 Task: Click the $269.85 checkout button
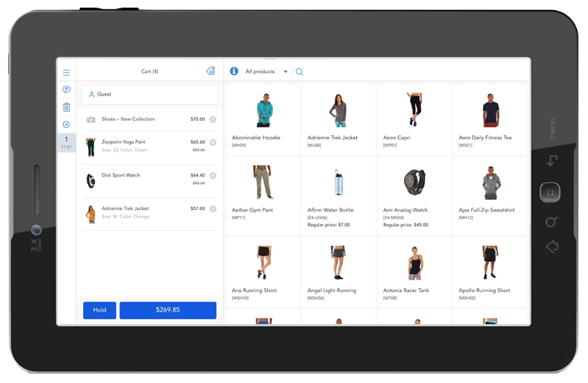(x=168, y=310)
